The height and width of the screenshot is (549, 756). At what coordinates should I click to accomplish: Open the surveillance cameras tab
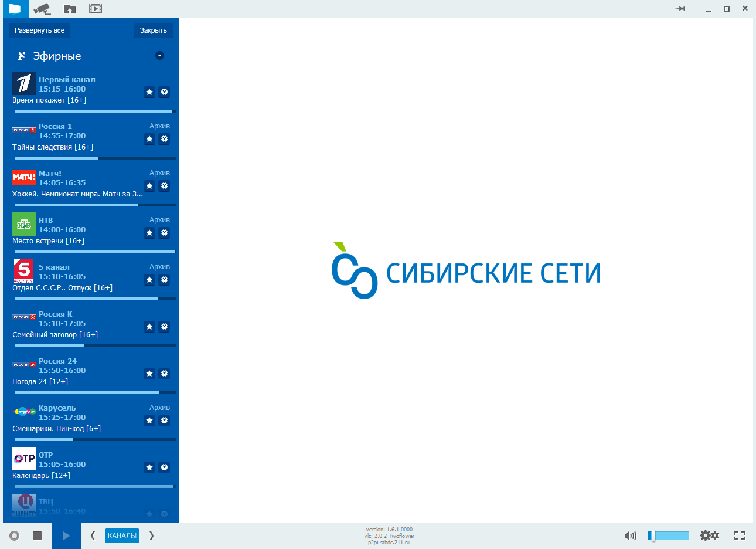(x=42, y=9)
